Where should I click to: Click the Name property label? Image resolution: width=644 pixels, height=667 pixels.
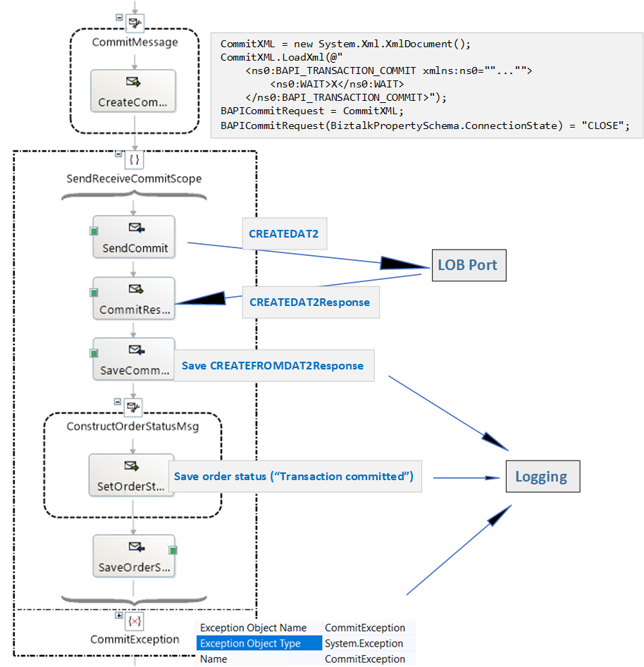pyautogui.click(x=213, y=659)
